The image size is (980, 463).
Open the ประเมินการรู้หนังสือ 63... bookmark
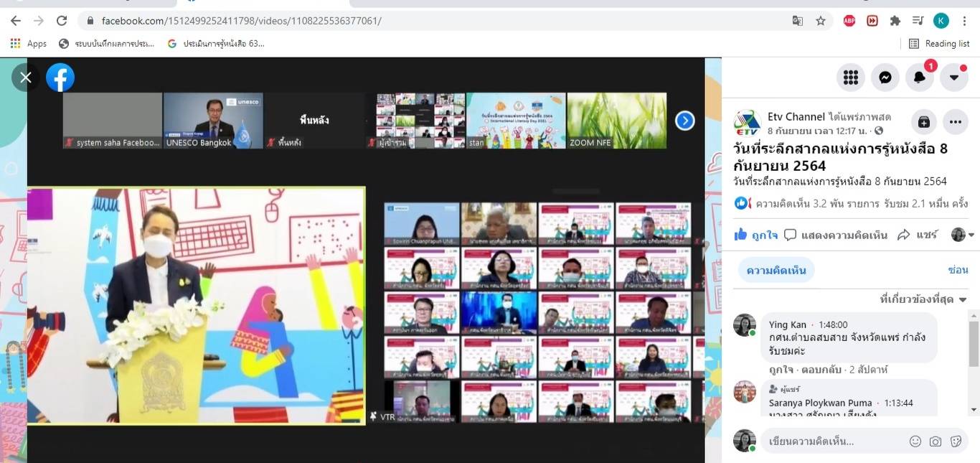(x=216, y=44)
